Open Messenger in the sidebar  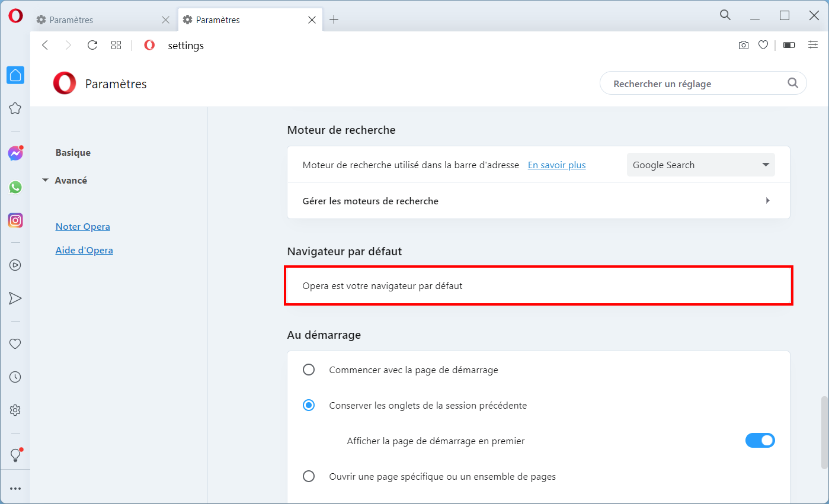coord(15,153)
